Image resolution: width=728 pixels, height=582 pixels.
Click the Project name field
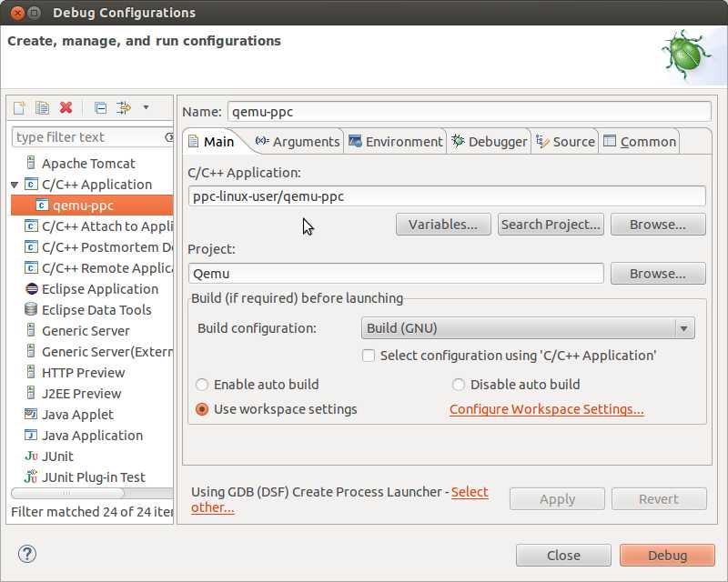[396, 274]
